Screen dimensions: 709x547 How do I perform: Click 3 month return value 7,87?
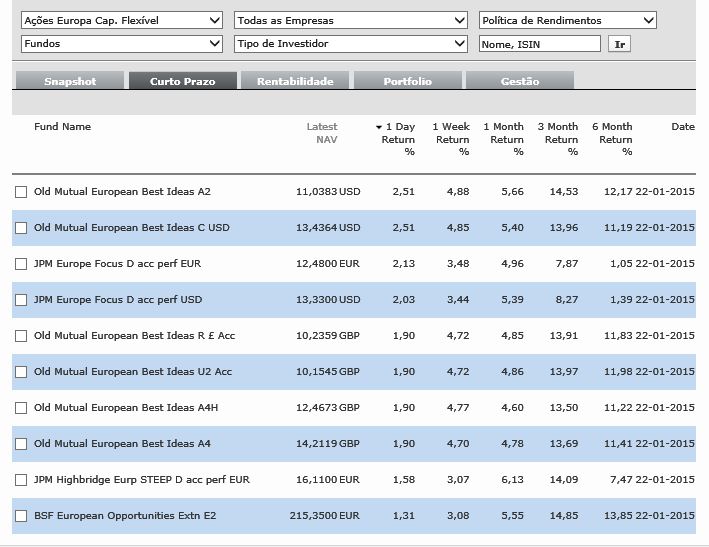[567, 264]
